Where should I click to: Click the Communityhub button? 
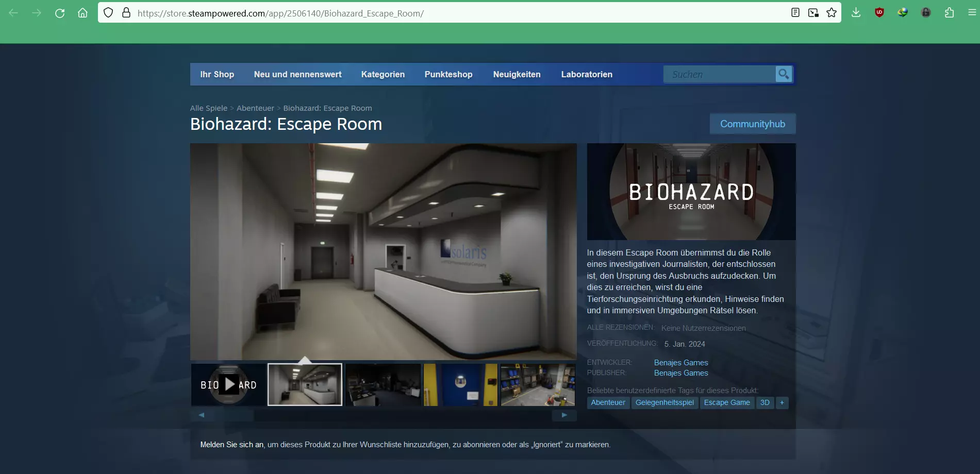coord(753,124)
